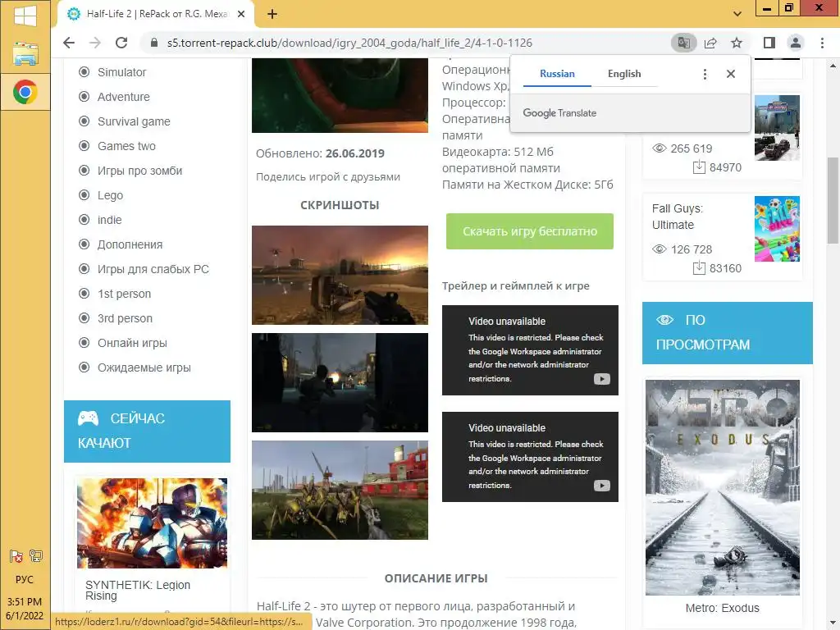The width and height of the screenshot is (840, 630).
Task: Click the padlock site info icon
Action: (x=154, y=43)
